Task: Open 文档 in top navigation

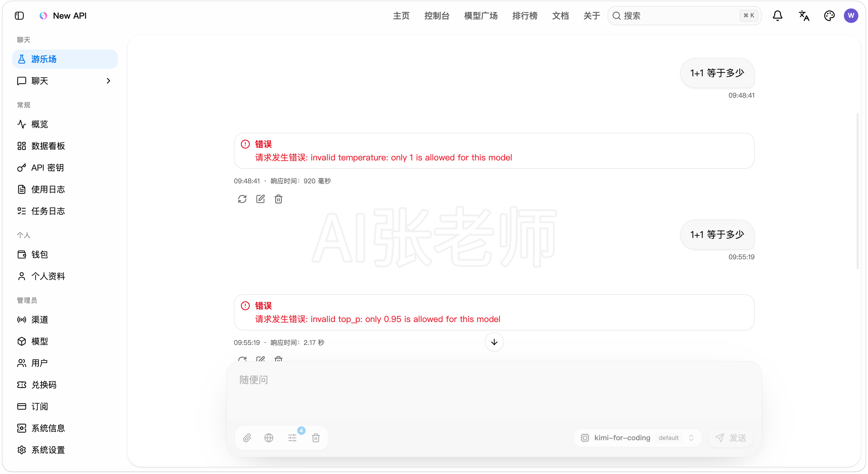Action: (560, 16)
